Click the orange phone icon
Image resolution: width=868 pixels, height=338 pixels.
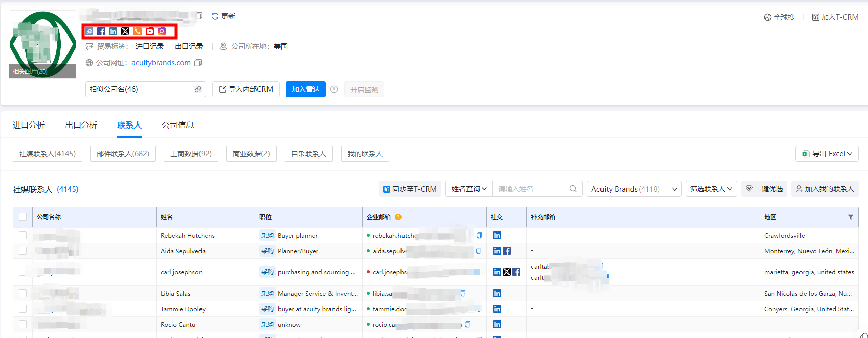[138, 31]
